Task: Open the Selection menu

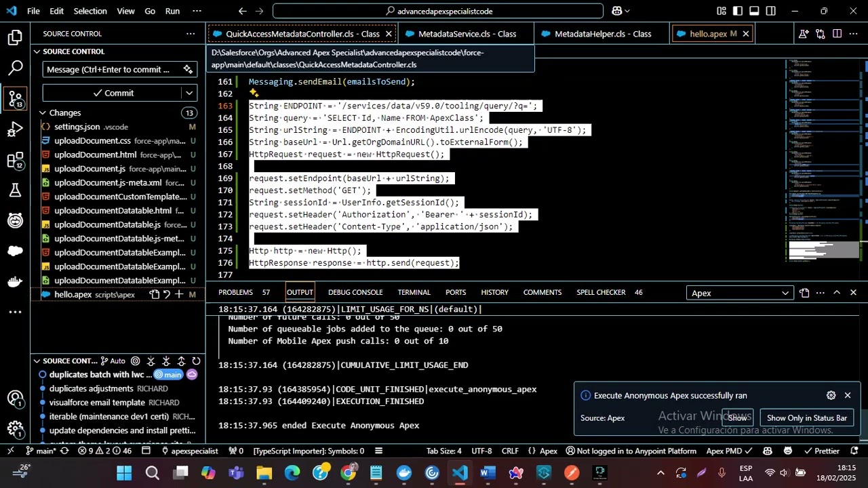Action: point(90,11)
